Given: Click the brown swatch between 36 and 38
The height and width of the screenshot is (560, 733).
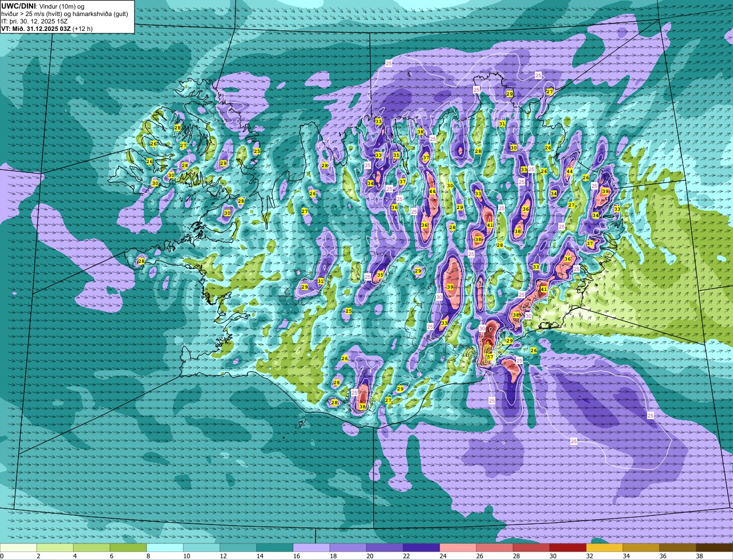Looking at the screenshot, I should 678,548.
